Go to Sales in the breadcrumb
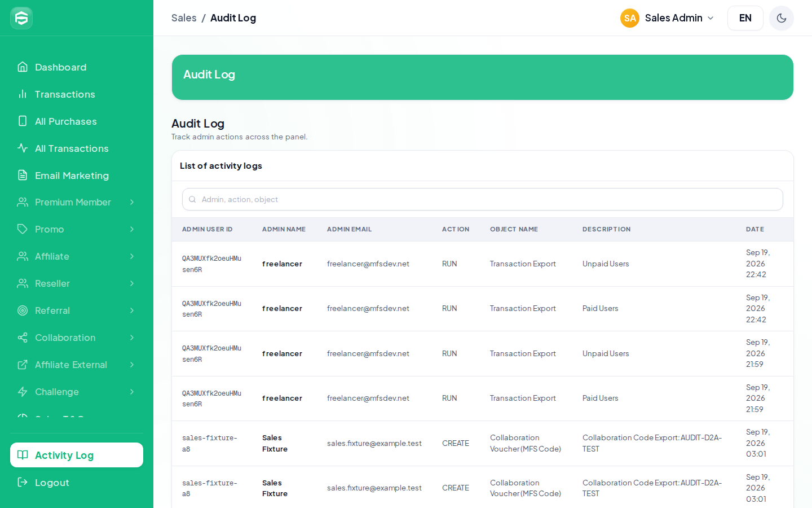This screenshot has width=812, height=508. [x=184, y=18]
